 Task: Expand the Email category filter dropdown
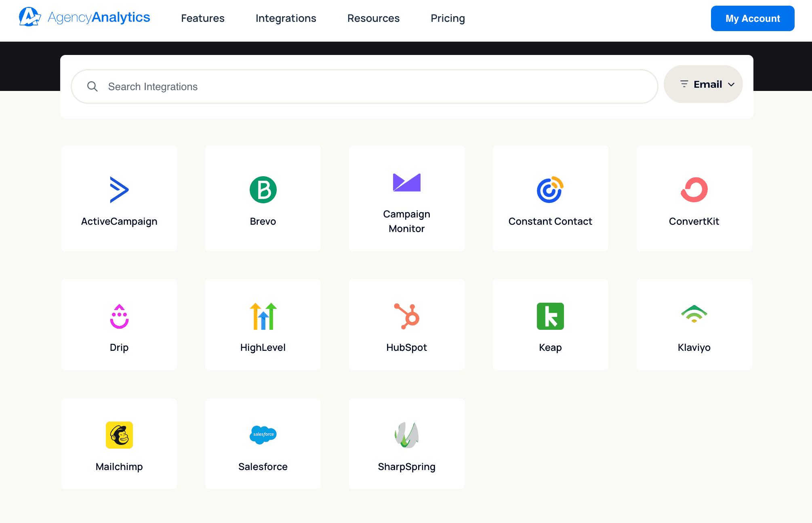pos(703,84)
